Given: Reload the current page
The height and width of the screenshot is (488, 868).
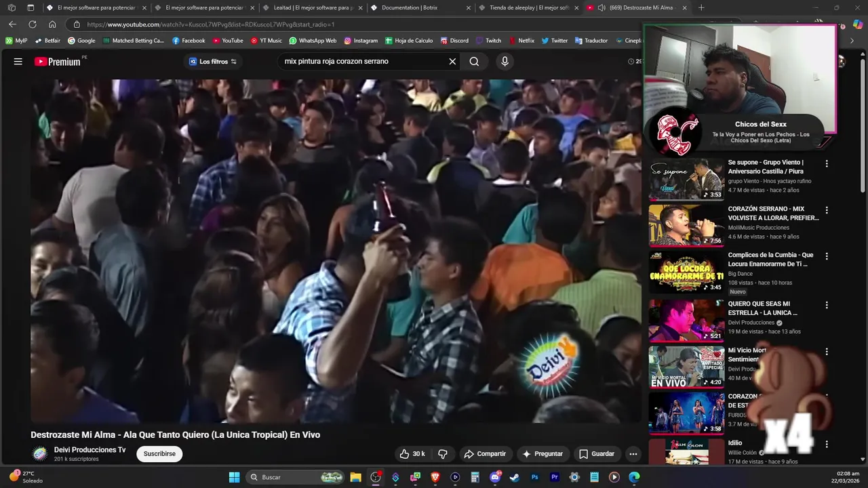Looking at the screenshot, I should (x=33, y=24).
